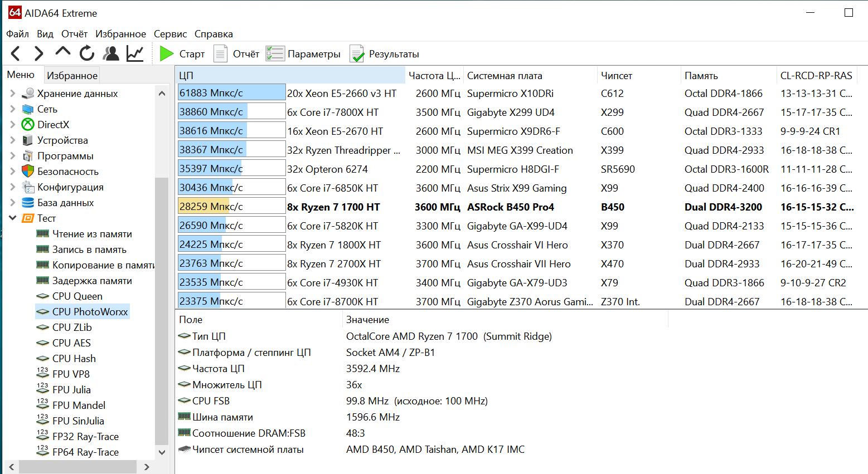The height and width of the screenshot is (474, 868).
Task: Click the FPU VP8 benchmark icon
Action: (x=43, y=373)
